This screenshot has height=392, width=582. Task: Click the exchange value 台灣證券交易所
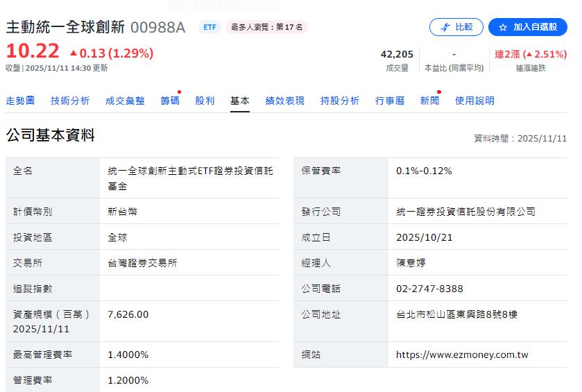click(x=142, y=263)
